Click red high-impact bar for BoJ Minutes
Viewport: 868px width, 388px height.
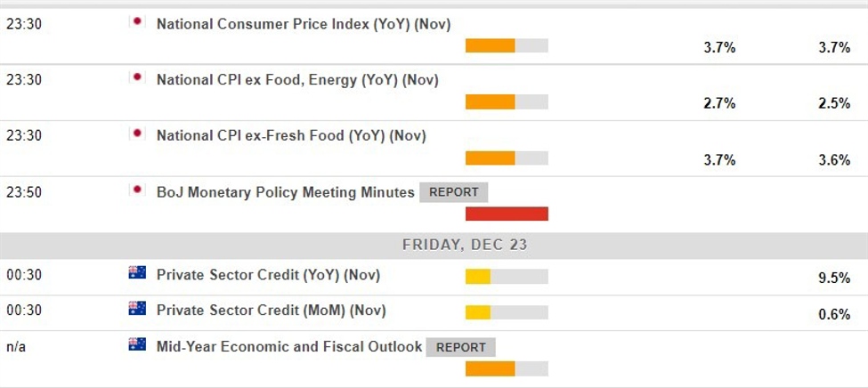pyautogui.click(x=507, y=214)
